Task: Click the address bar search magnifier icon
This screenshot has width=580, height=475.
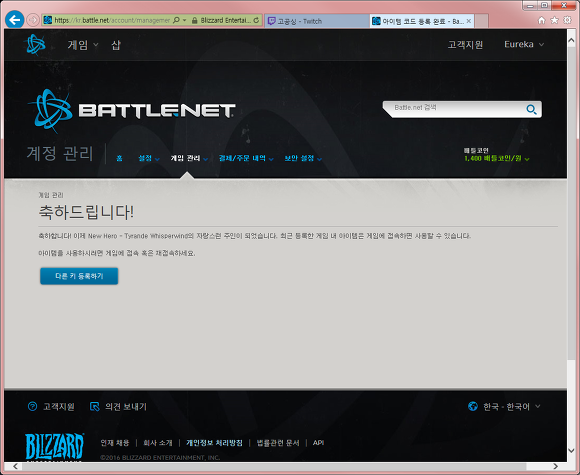Action: pyautogui.click(x=176, y=20)
